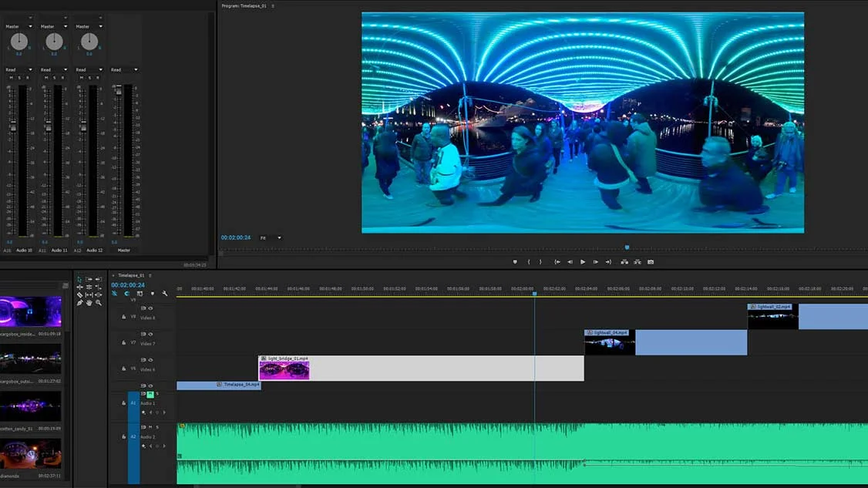Toggle the green Mute button on Audio 1
The height and width of the screenshot is (488, 868).
(150, 395)
